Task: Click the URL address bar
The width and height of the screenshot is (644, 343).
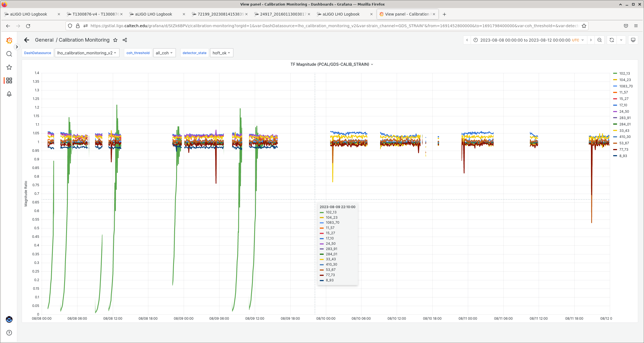Action: [334, 26]
